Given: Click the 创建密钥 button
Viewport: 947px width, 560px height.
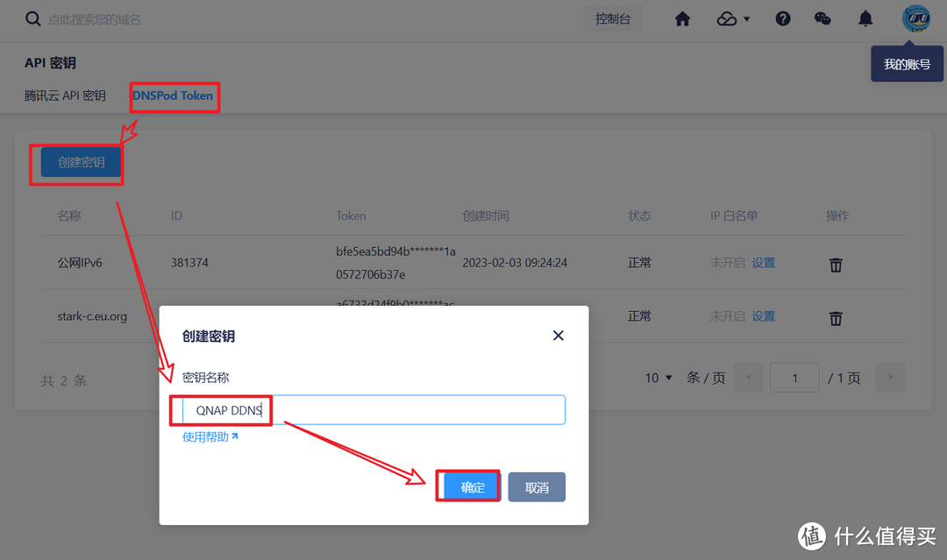Looking at the screenshot, I should (81, 162).
